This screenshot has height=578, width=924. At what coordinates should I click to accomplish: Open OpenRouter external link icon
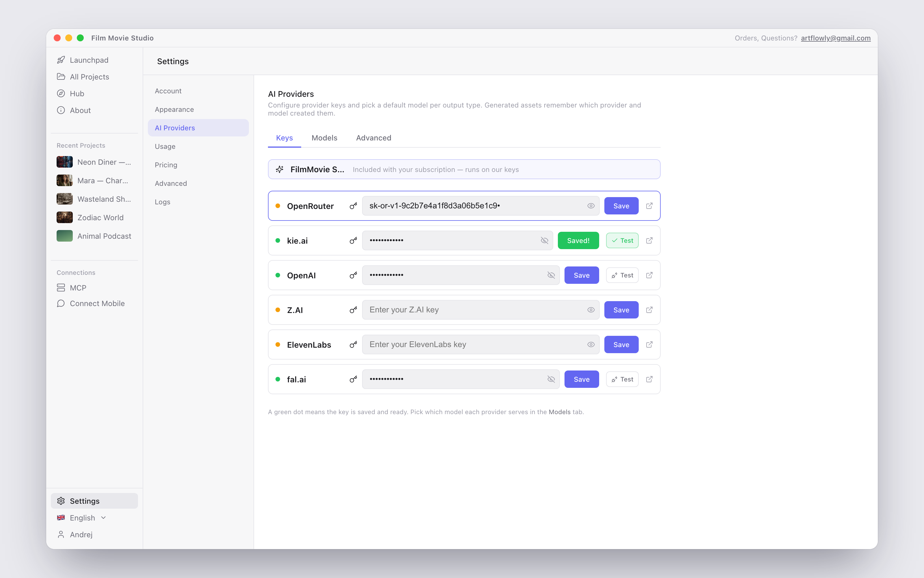(x=649, y=206)
